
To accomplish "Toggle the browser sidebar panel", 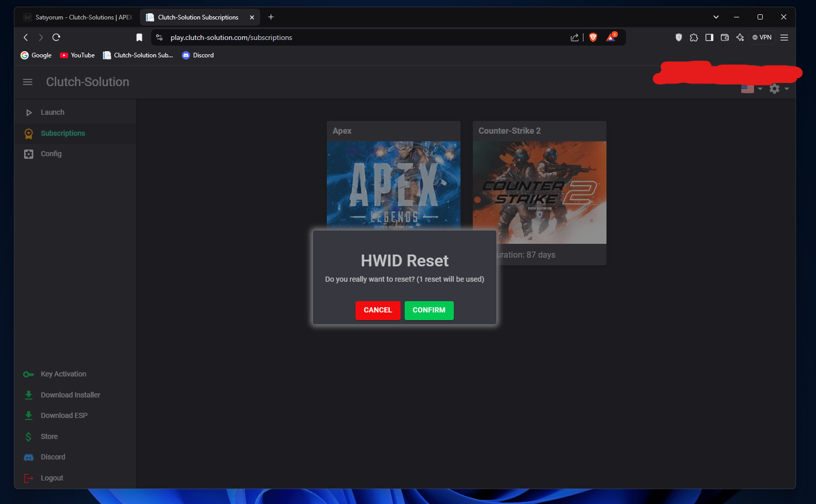I will coord(709,37).
